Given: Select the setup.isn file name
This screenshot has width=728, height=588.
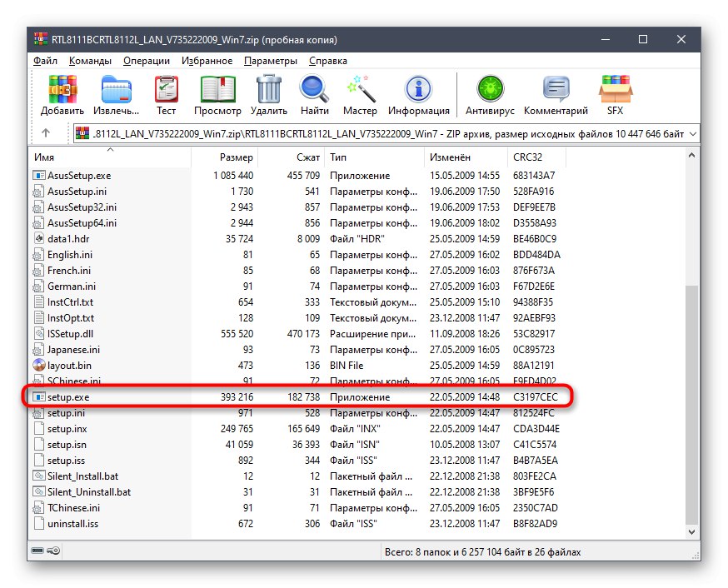Looking at the screenshot, I should click(67, 445).
